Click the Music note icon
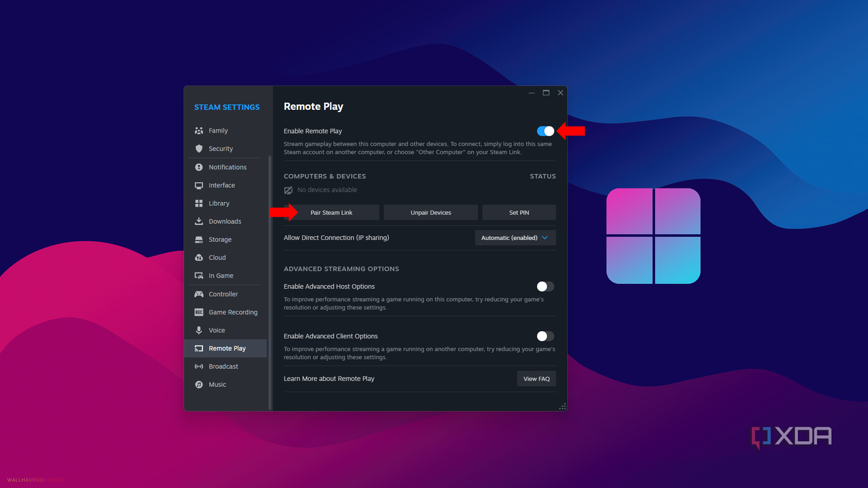 (x=198, y=385)
